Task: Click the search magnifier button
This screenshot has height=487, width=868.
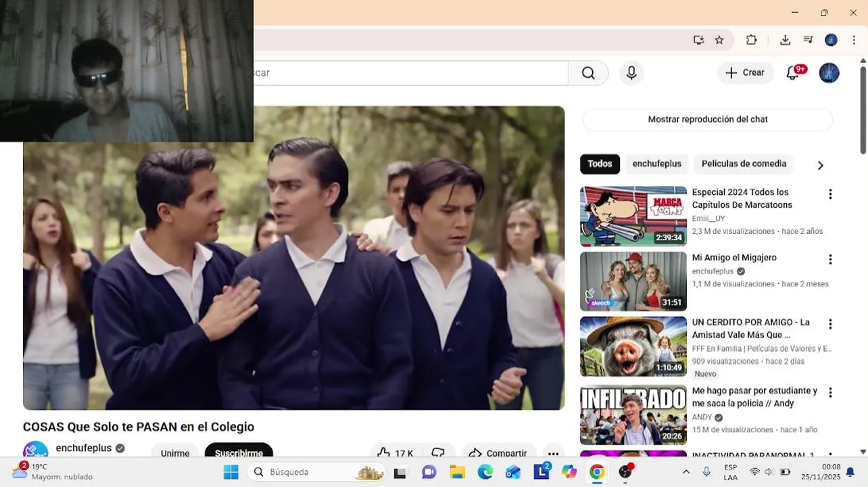Action: (x=588, y=73)
